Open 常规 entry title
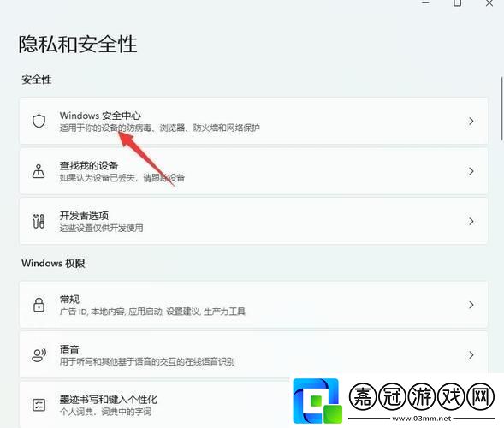 (69, 299)
